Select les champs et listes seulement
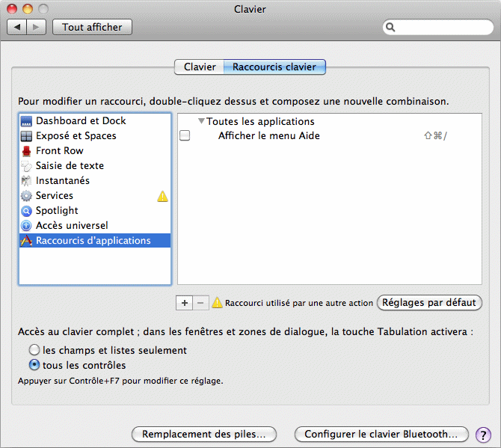Image resolution: width=501 pixels, height=448 pixels. pyautogui.click(x=34, y=350)
